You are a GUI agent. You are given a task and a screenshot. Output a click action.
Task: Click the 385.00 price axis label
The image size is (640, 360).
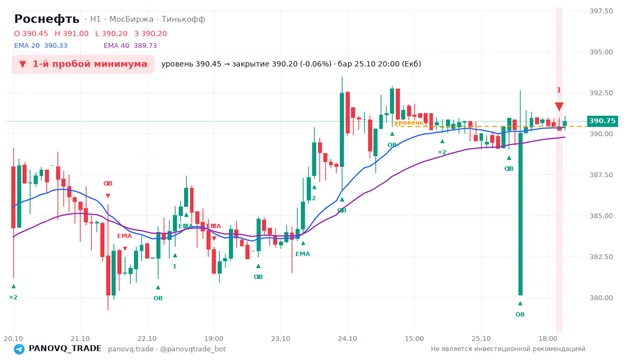pos(601,216)
